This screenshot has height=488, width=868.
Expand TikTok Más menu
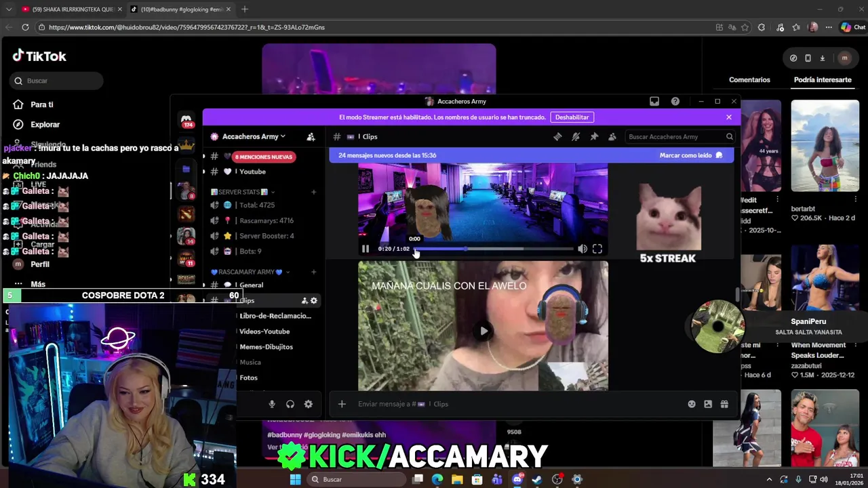[38, 284]
